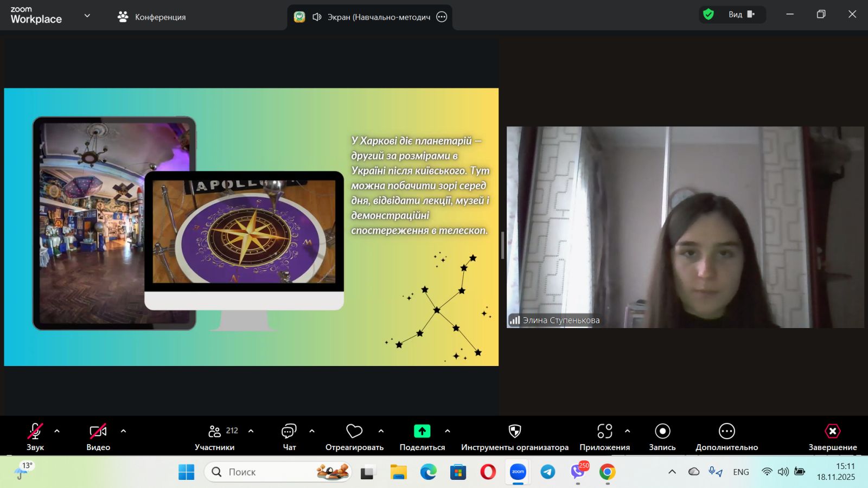This screenshot has height=488, width=868.
Task: Open the Приложения apps icon
Action: point(604,432)
